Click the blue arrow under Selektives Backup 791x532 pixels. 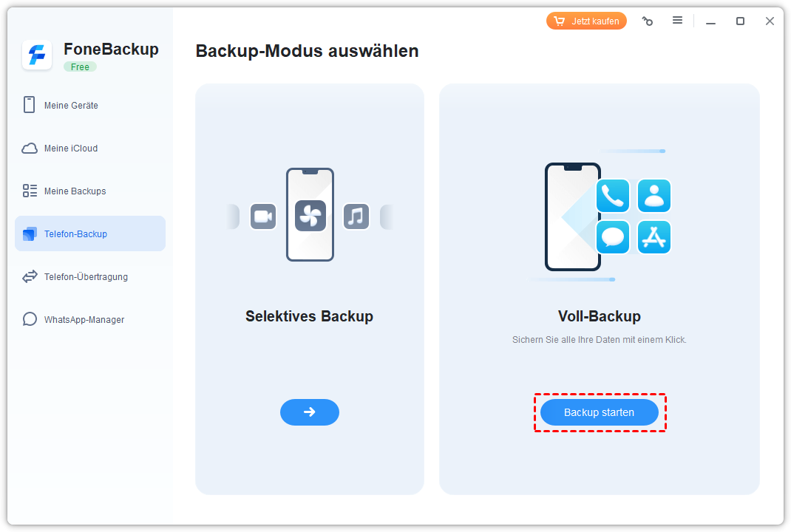click(x=309, y=412)
